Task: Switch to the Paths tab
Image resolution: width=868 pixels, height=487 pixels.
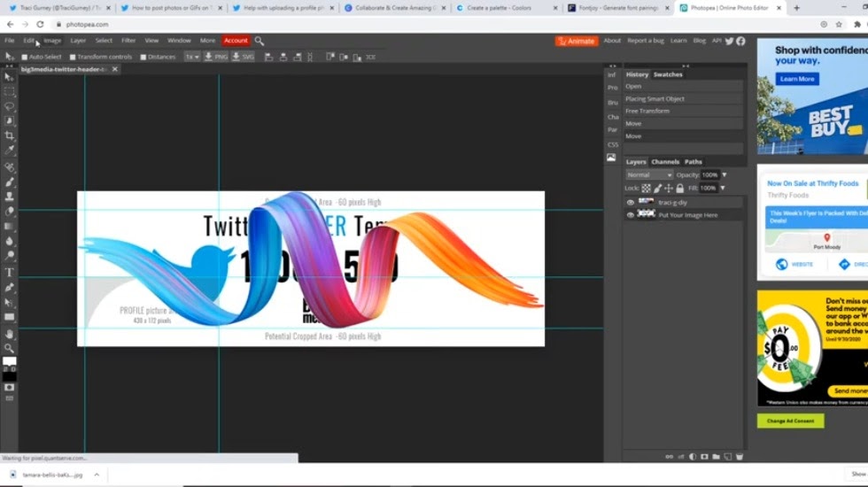Action: click(693, 161)
